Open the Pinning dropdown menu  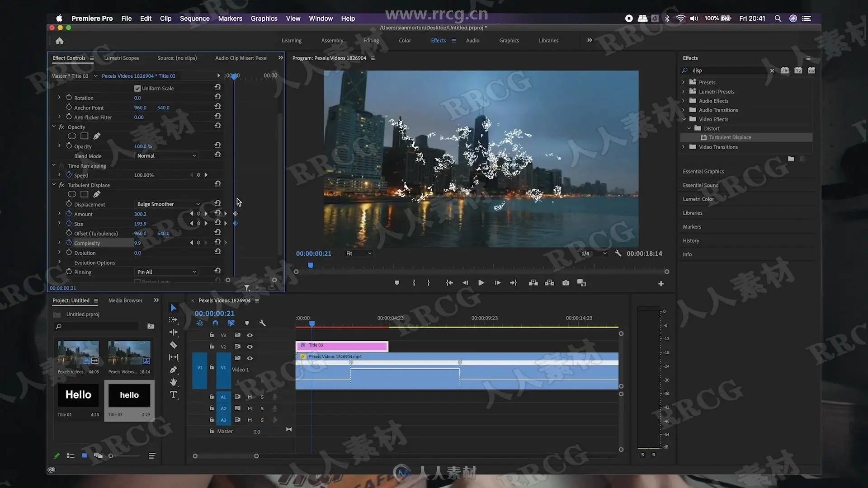pyautogui.click(x=166, y=272)
